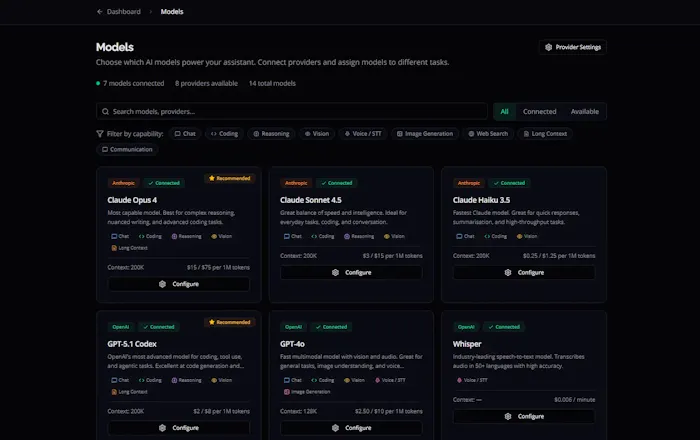The width and height of the screenshot is (700, 440).
Task: Click the 14 total models text
Action: 272,83
